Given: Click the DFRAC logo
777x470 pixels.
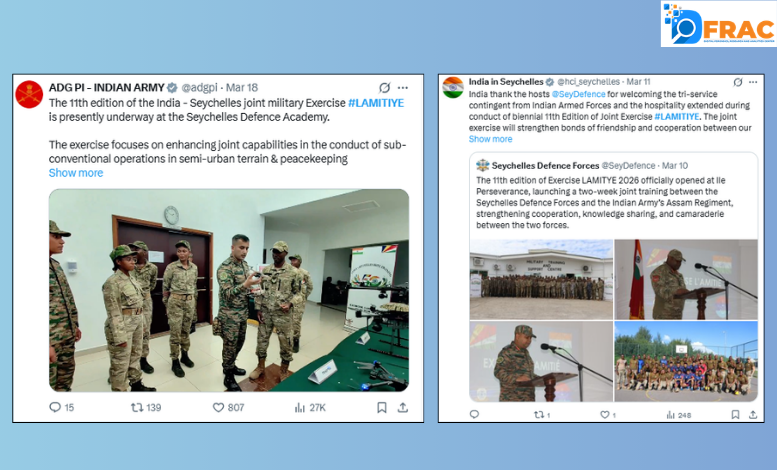Looking at the screenshot, I should 719,24.
